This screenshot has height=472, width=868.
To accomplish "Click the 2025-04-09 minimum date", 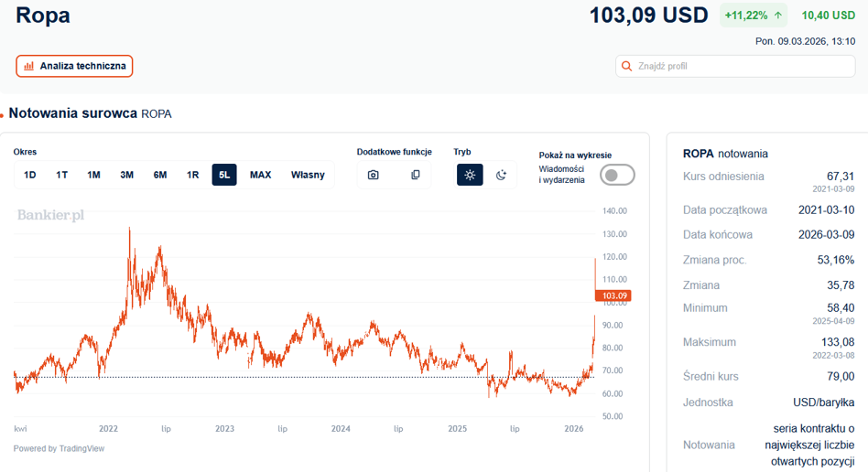I will pyautogui.click(x=833, y=321).
